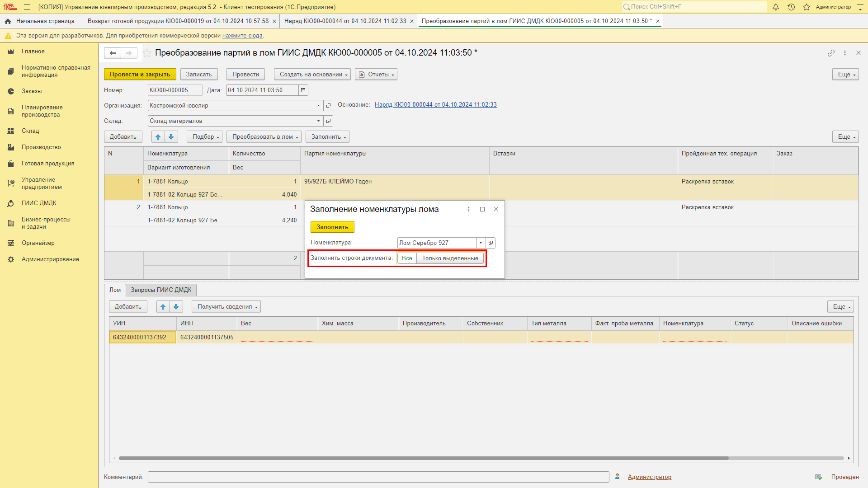Viewport: 868px width, 488px height.
Task: Open Подбор dropdown
Action: 205,137
